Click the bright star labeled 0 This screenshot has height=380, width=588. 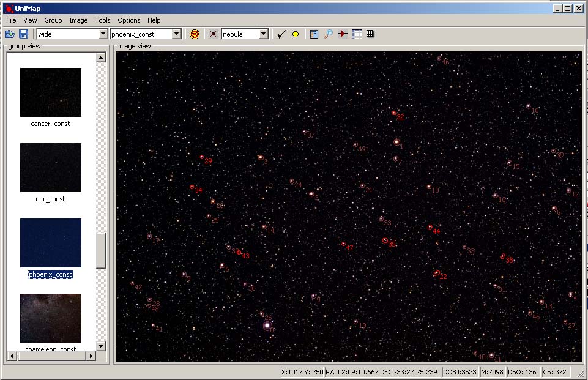coord(267,326)
